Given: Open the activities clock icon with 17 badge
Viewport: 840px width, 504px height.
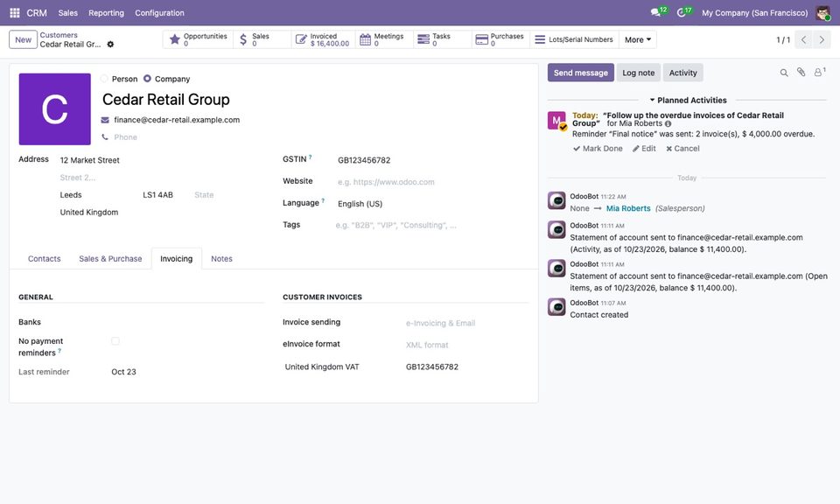Looking at the screenshot, I should coord(683,11).
